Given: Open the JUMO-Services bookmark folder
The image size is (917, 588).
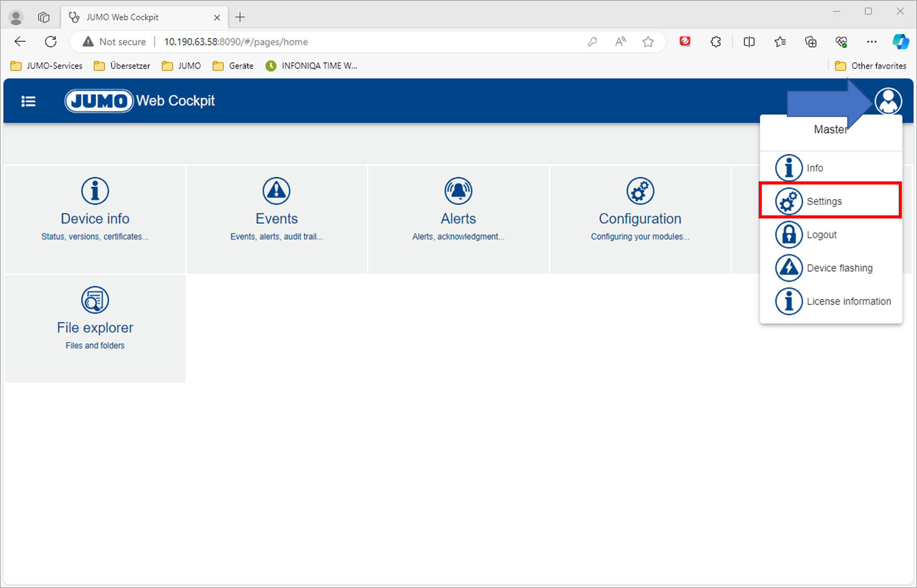Looking at the screenshot, I should pyautogui.click(x=47, y=66).
